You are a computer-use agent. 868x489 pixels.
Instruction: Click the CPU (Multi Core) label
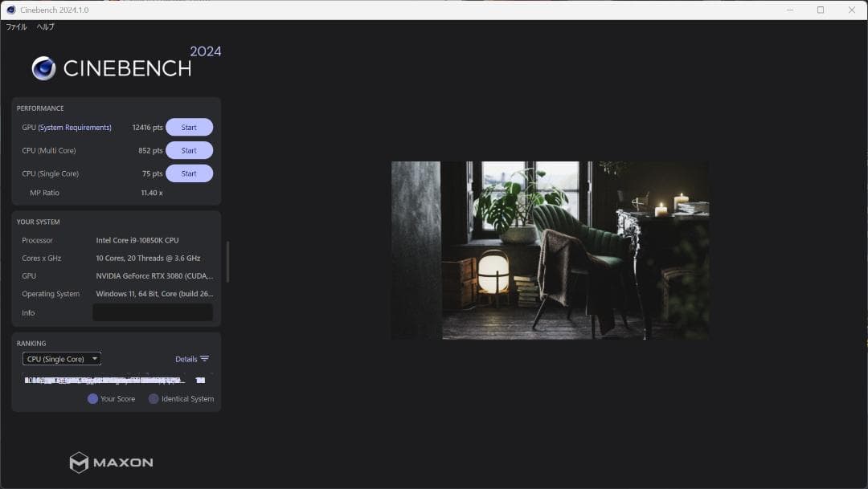coord(49,150)
